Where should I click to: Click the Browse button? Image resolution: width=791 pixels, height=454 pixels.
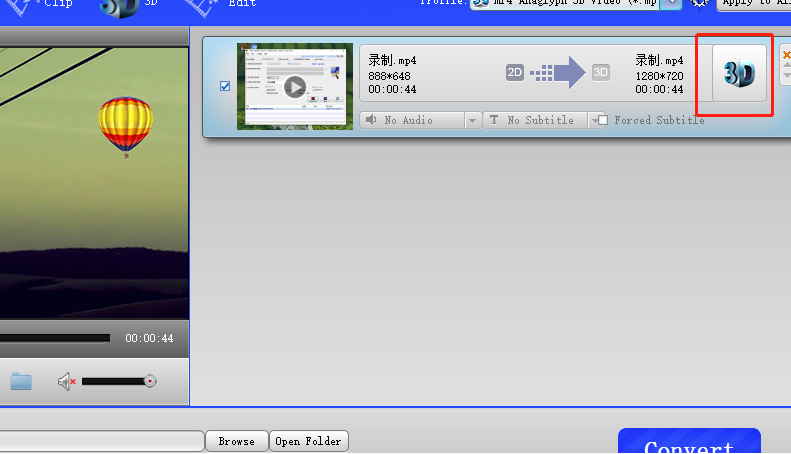[237, 441]
